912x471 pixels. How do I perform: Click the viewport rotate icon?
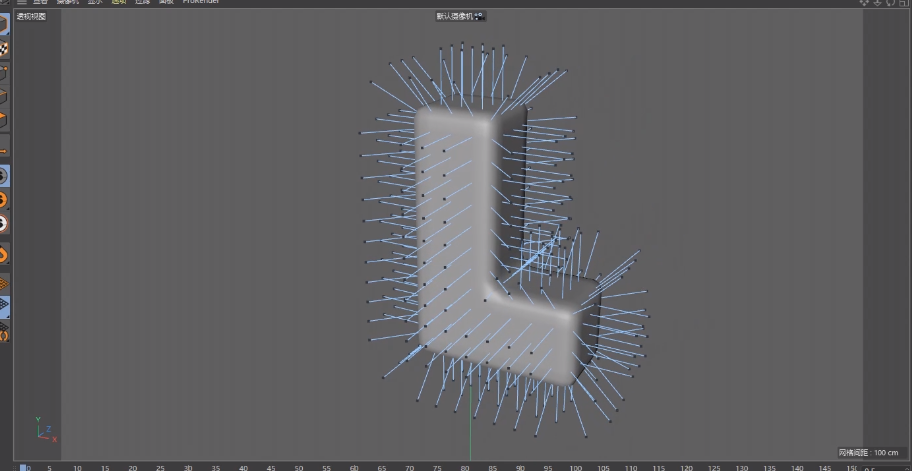click(891, 2)
